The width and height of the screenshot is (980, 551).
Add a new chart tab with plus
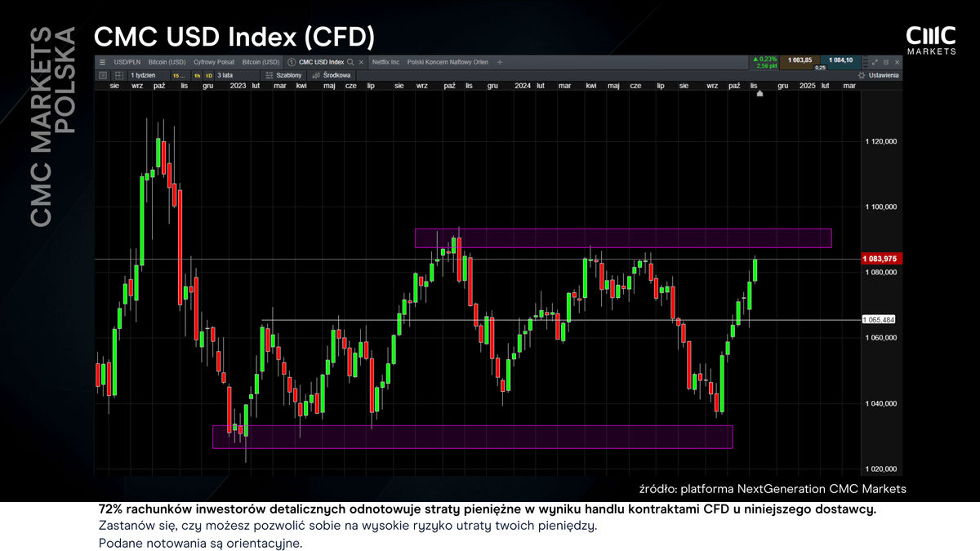click(500, 62)
